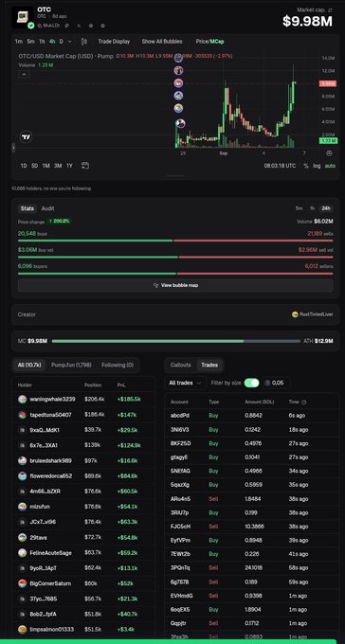Switch to the Callouts tab
The height and width of the screenshot is (644, 345).
coord(181,365)
